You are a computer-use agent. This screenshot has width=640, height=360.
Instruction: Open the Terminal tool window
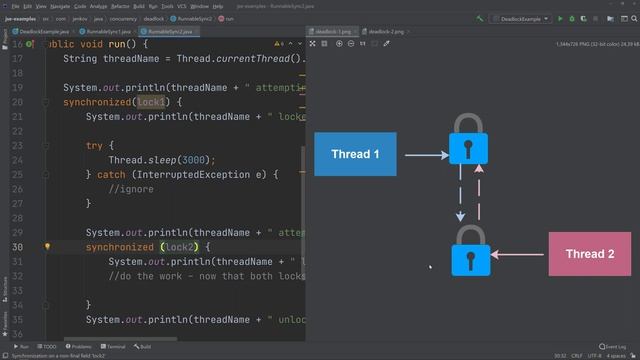tap(113, 347)
